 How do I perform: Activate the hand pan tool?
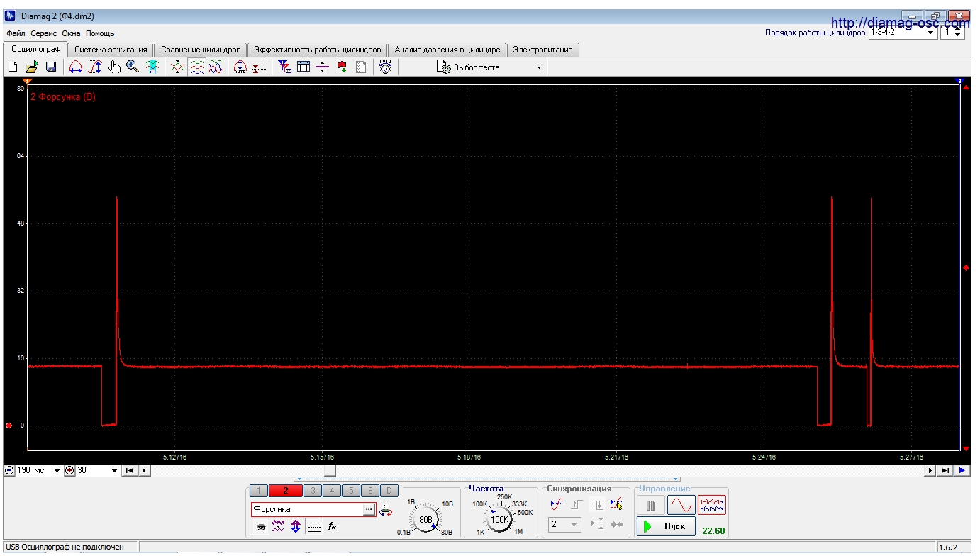pyautogui.click(x=114, y=67)
